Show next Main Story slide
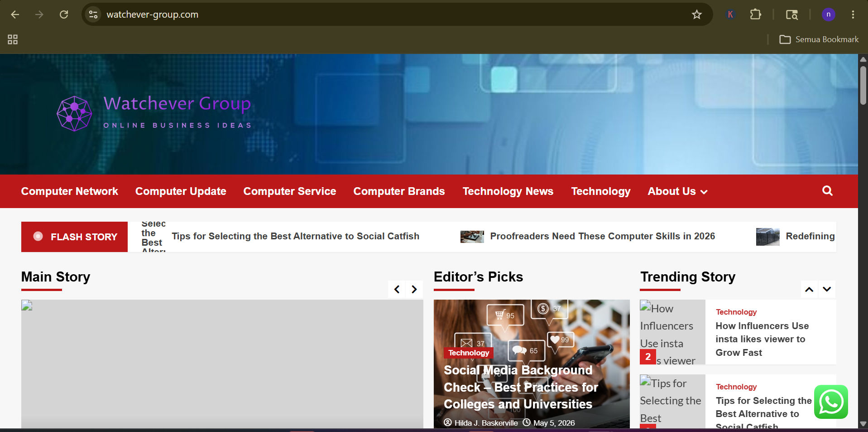 point(414,289)
